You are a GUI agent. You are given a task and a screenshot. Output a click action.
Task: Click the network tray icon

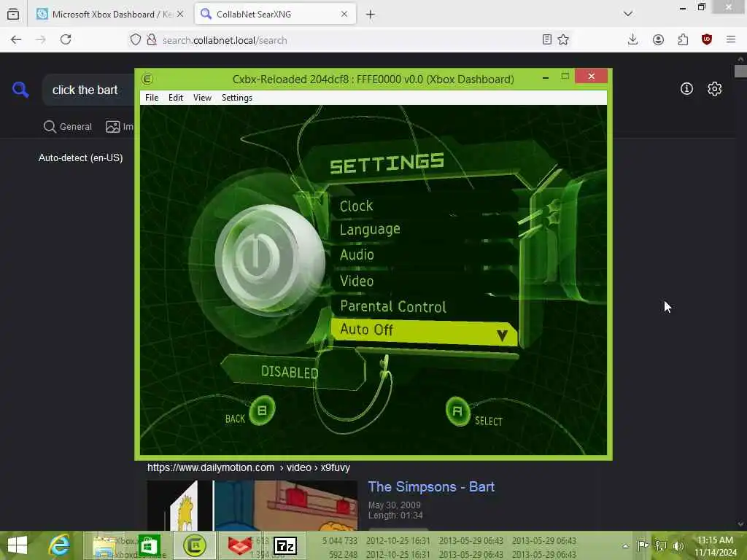(x=660, y=545)
